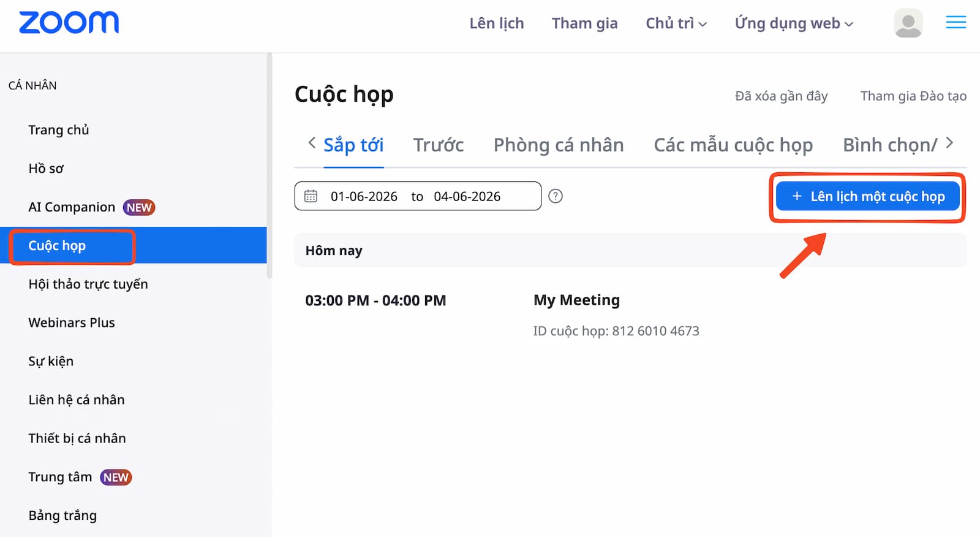Open the Đã xóa gần đây link
Image resolution: width=980 pixels, height=537 pixels.
coord(781,96)
